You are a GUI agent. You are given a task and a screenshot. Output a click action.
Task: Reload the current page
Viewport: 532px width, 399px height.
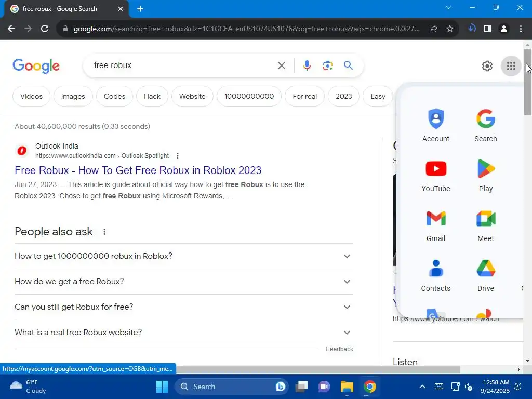point(45,29)
